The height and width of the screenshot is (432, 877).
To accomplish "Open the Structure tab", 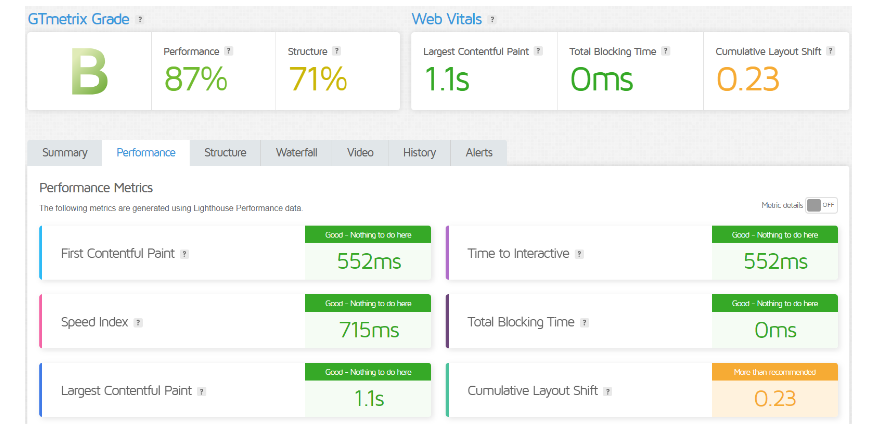I will (x=225, y=153).
